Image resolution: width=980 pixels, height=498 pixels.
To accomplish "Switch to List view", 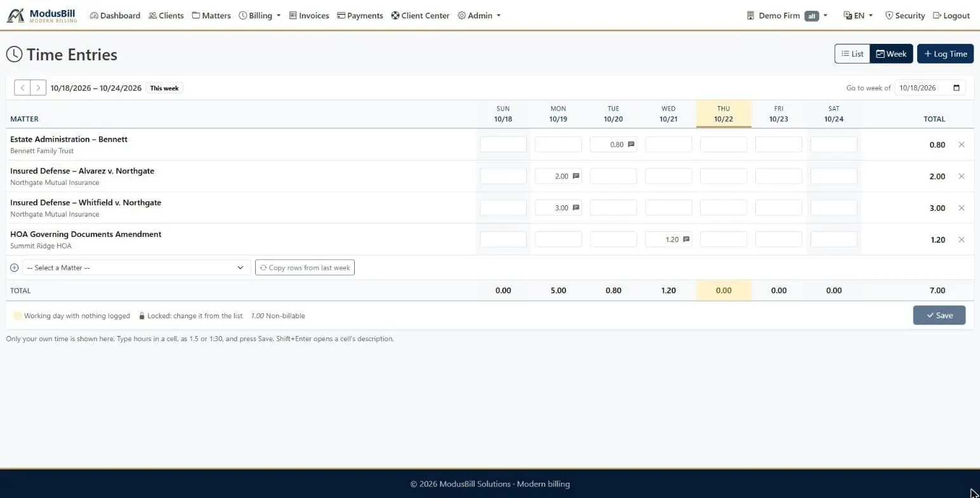I will pos(852,54).
